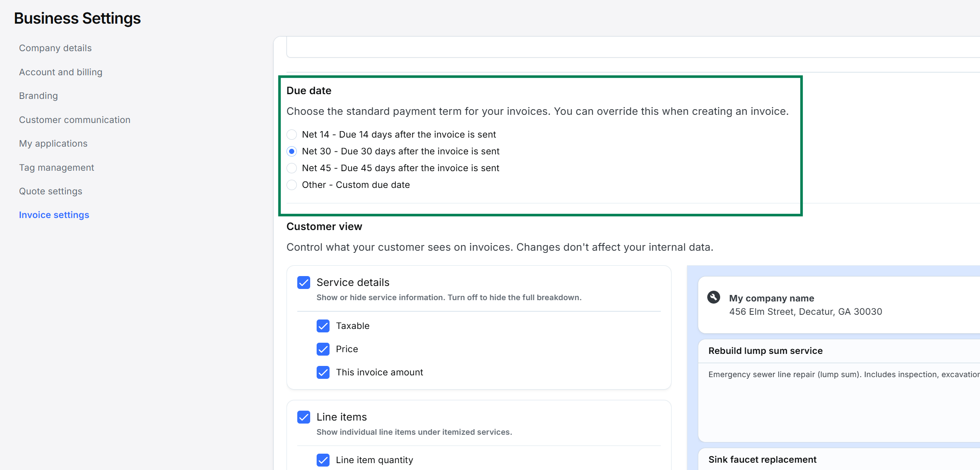Toggle the Taxable checkbox
Viewport: 980px width, 470px height.
click(x=323, y=326)
